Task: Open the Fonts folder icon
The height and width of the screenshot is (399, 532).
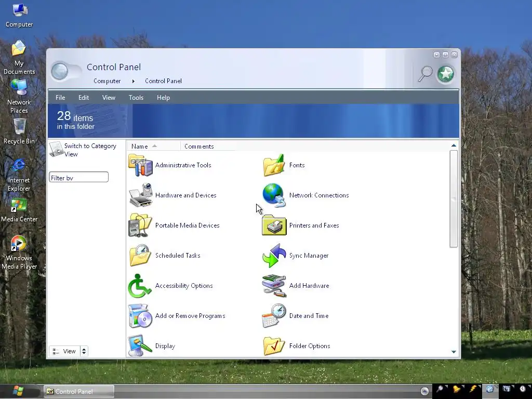Action: [x=274, y=165]
